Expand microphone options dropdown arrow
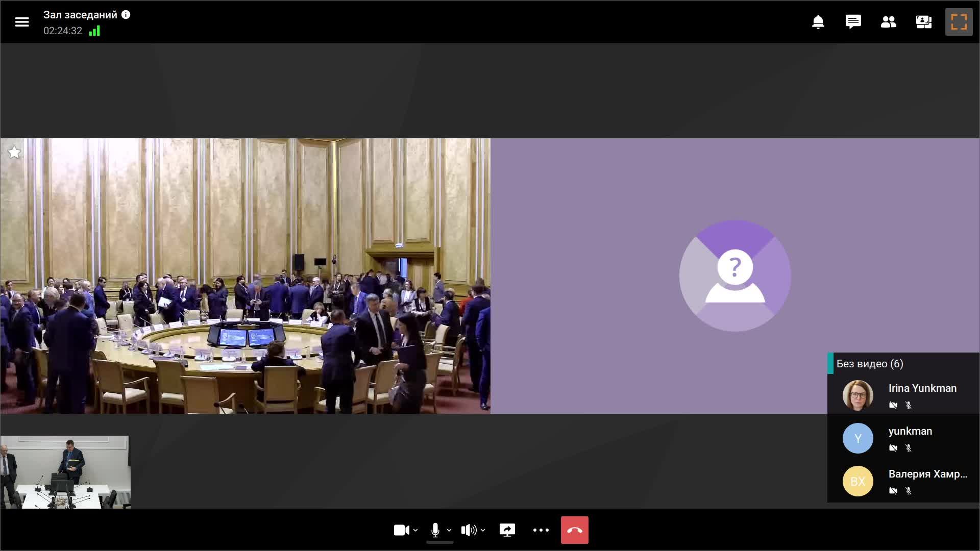Viewport: 980px width, 551px height. pos(449,530)
